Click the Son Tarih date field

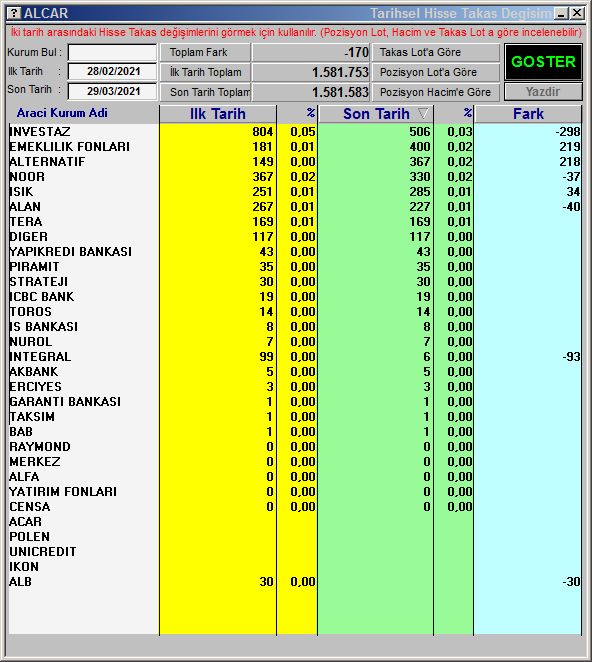coord(112,91)
